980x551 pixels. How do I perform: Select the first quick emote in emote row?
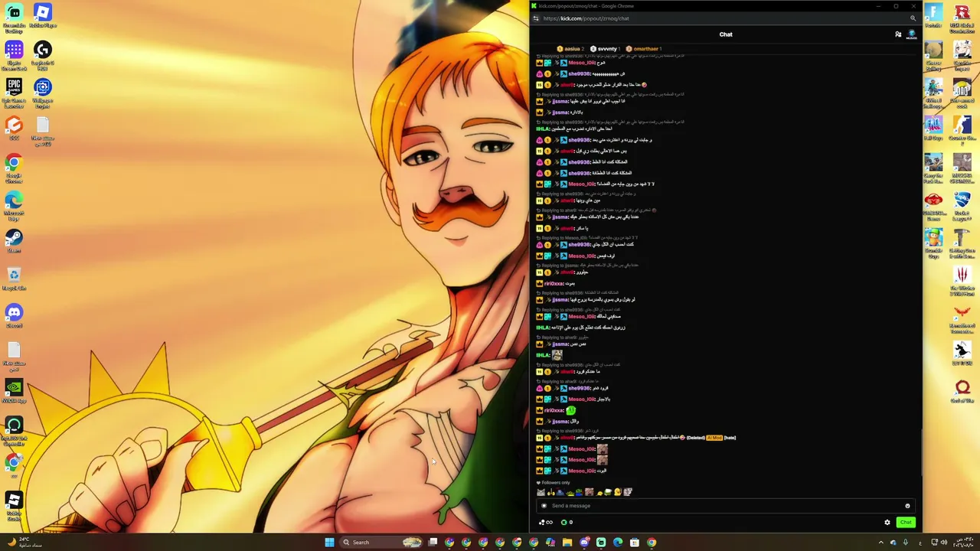541,492
